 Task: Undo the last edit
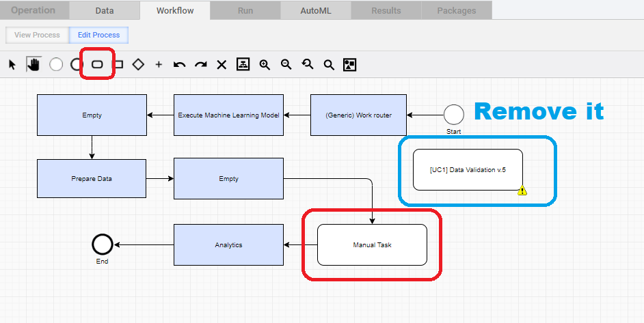[180, 64]
